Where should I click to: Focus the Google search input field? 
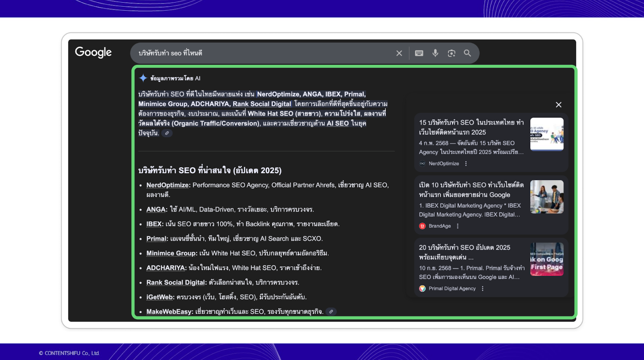click(263, 53)
